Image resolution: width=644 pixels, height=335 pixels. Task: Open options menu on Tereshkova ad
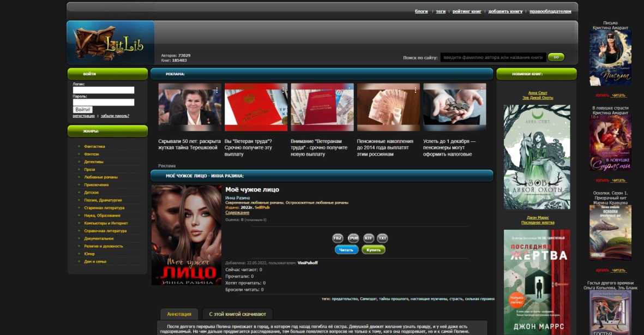pyautogui.click(x=216, y=90)
